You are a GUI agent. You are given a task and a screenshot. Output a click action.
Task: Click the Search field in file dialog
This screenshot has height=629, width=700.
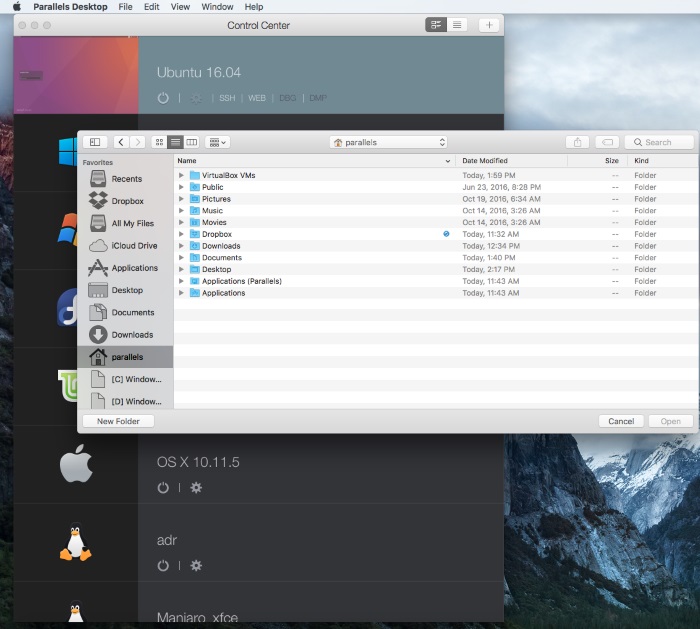coord(660,142)
